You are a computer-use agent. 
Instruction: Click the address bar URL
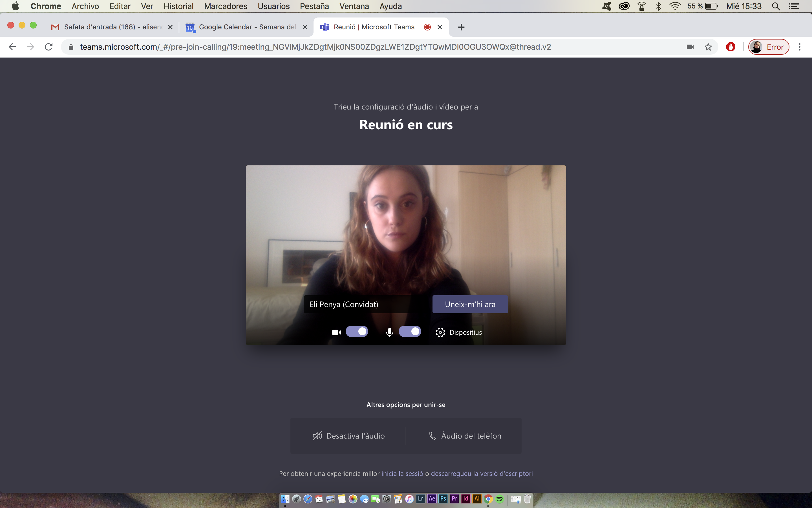[x=315, y=47]
